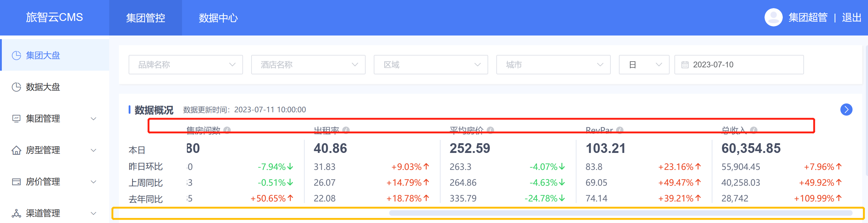The width and height of the screenshot is (868, 223).
Task: Click info icon beside 售房间数
Action: (227, 130)
